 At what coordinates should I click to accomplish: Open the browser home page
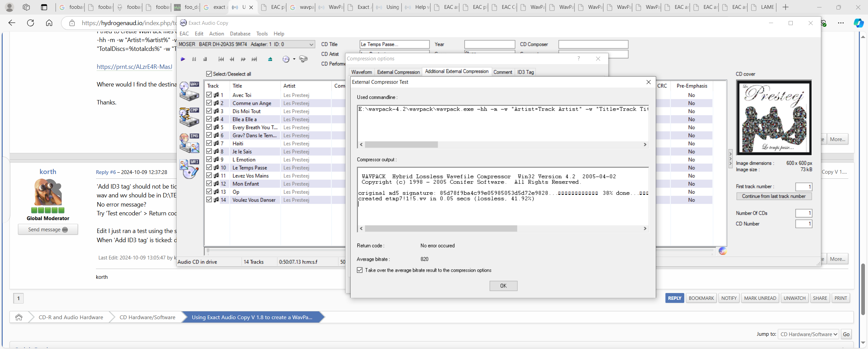coord(49,23)
